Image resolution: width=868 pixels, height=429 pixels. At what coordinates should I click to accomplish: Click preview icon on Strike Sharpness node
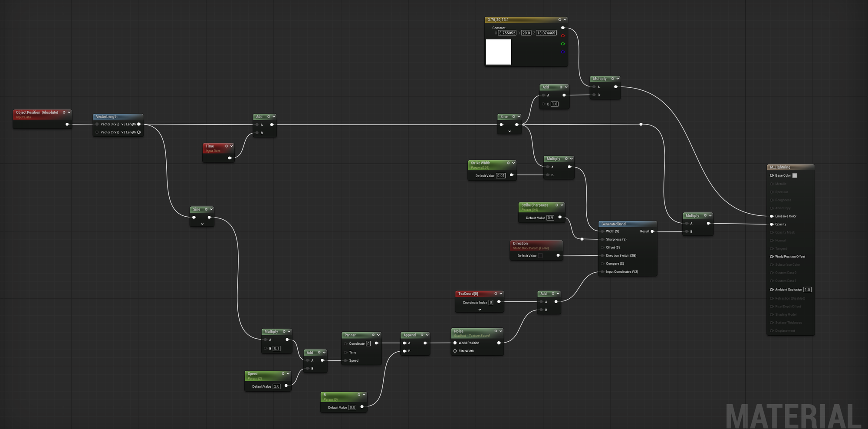[x=557, y=205]
